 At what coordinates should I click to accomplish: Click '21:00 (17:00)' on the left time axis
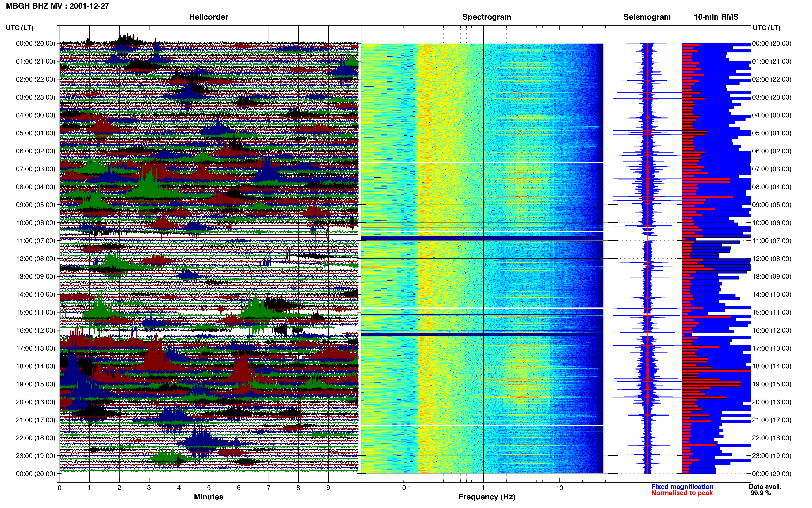pyautogui.click(x=35, y=420)
